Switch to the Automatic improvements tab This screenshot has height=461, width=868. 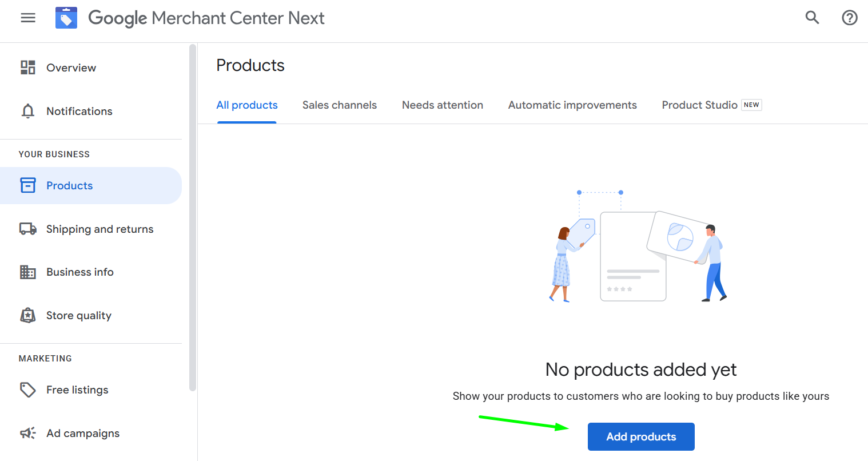(x=572, y=105)
